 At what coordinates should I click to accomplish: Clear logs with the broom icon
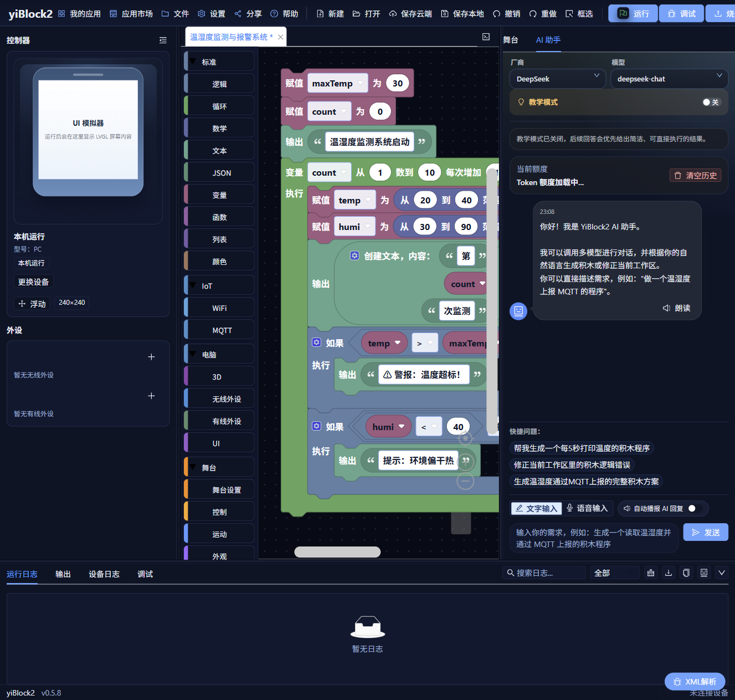(x=651, y=573)
